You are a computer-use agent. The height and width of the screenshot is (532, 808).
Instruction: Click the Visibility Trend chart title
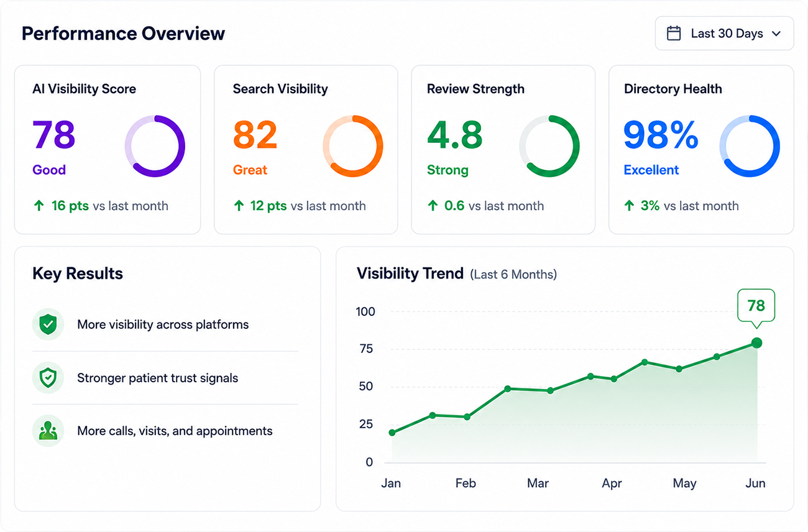pos(410,273)
